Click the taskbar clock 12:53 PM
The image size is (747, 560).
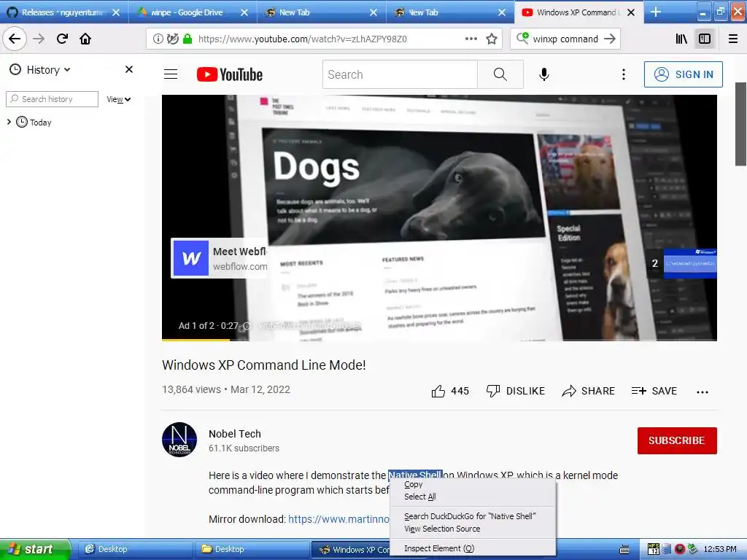click(720, 549)
